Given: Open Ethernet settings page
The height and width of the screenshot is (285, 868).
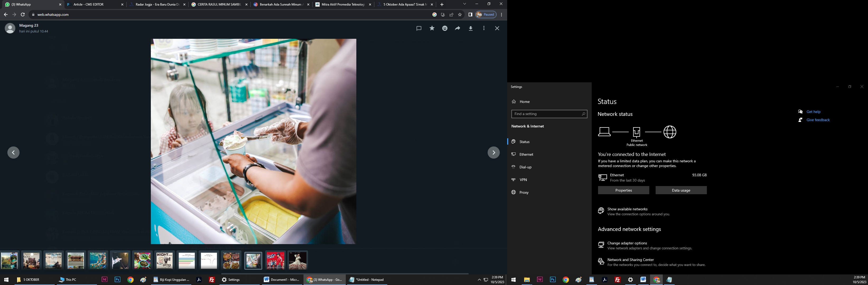Looking at the screenshot, I should (x=549, y=154).
